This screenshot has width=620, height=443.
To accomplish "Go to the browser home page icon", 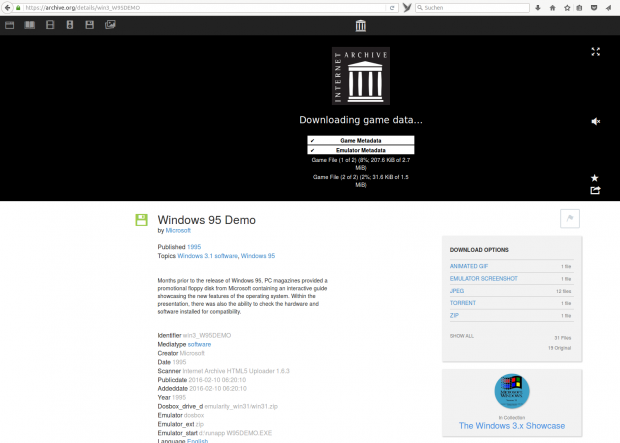I will [552, 8].
